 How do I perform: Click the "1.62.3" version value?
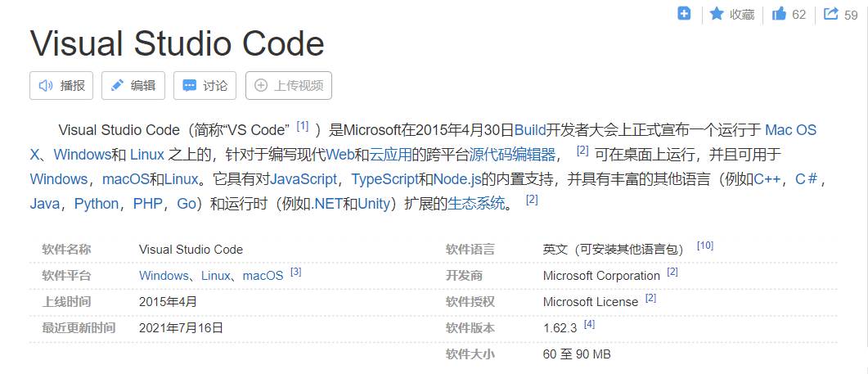(560, 328)
